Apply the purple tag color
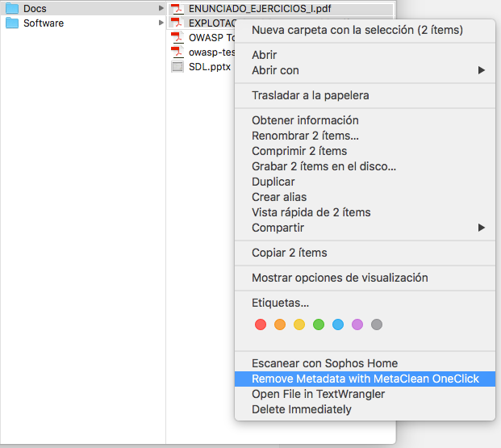 click(357, 324)
